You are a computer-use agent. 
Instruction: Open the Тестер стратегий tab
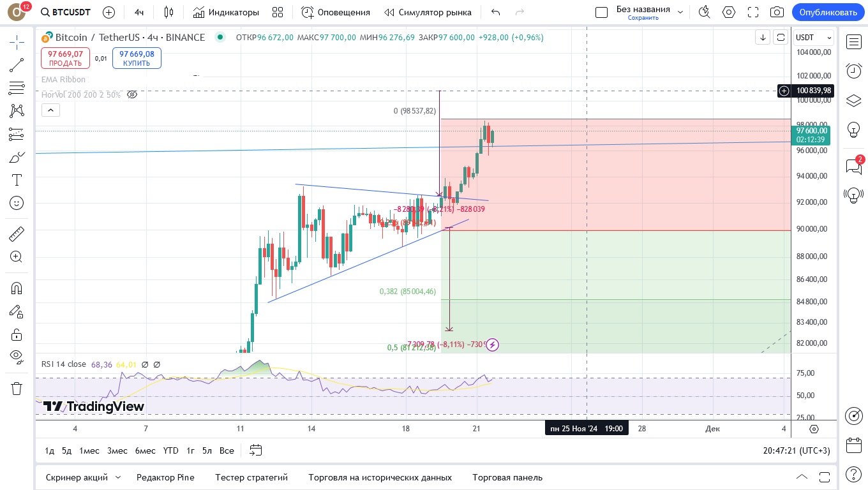click(x=251, y=477)
